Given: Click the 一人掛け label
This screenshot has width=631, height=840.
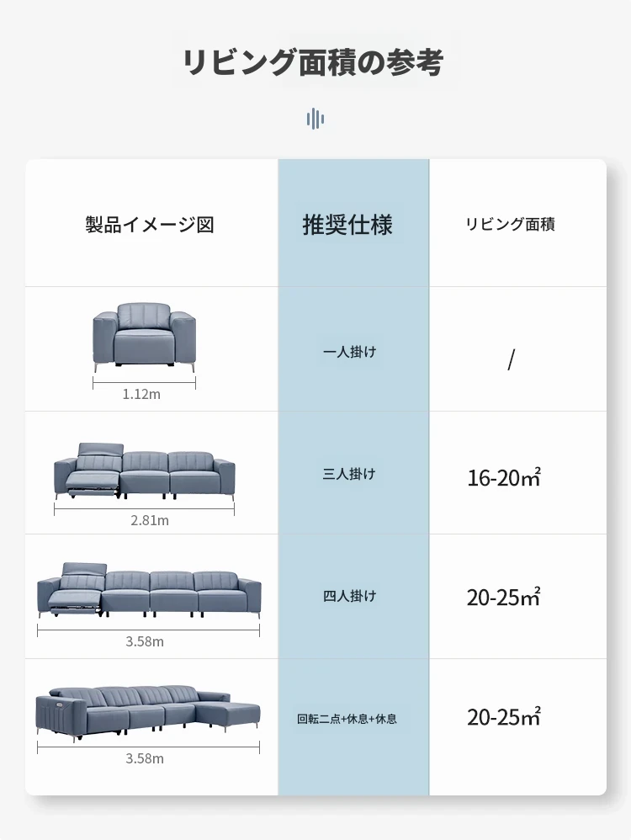Looking at the screenshot, I should point(350,352).
